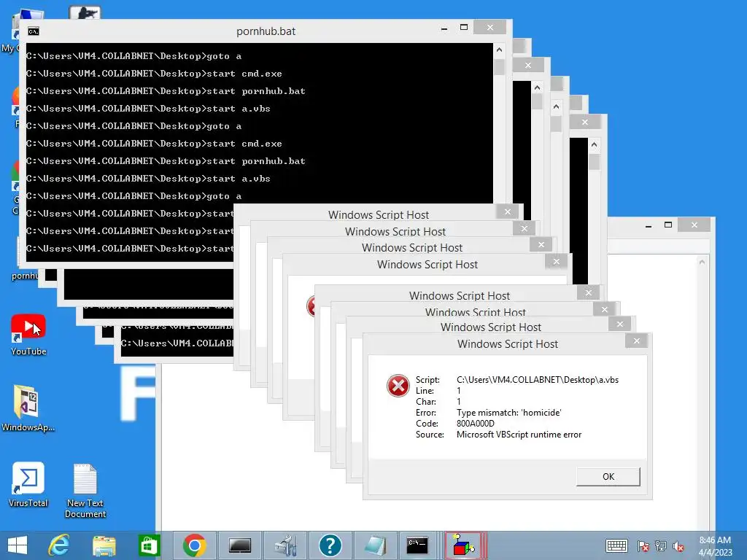The image size is (747, 560).
Task: Click first 'start cmd.exe' console line
Action: click(154, 74)
